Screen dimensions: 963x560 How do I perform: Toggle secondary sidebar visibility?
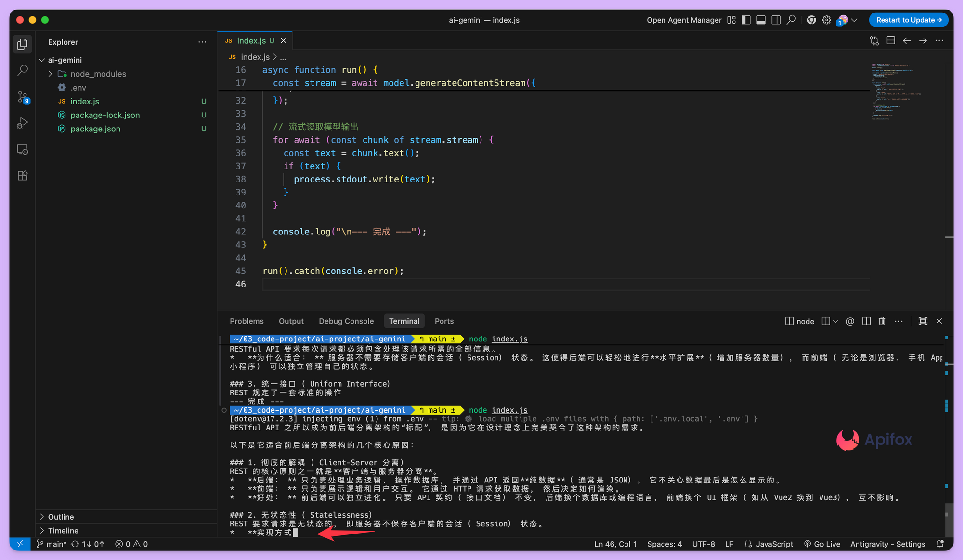click(776, 20)
